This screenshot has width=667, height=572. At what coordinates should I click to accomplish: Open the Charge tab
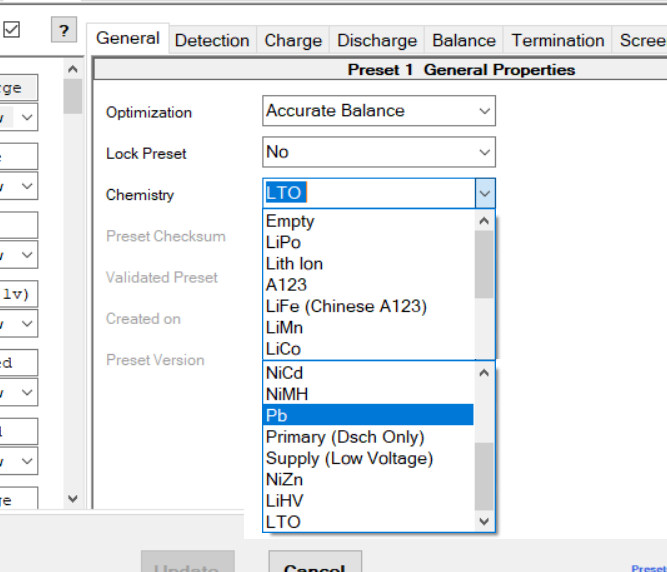click(293, 40)
